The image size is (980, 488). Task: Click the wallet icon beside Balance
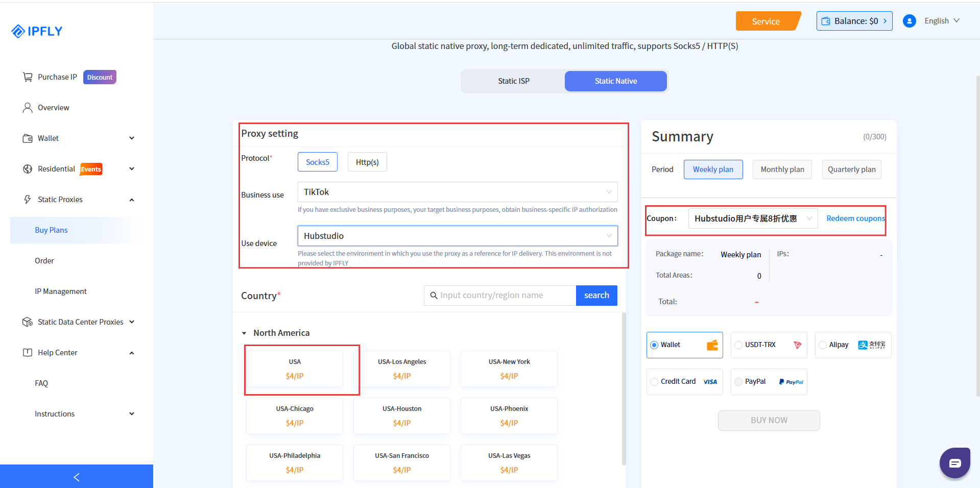click(826, 21)
